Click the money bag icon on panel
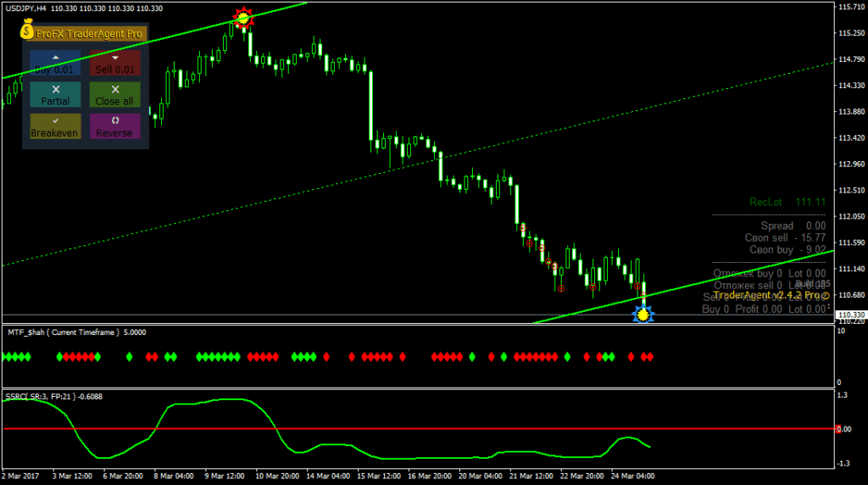 click(x=26, y=29)
